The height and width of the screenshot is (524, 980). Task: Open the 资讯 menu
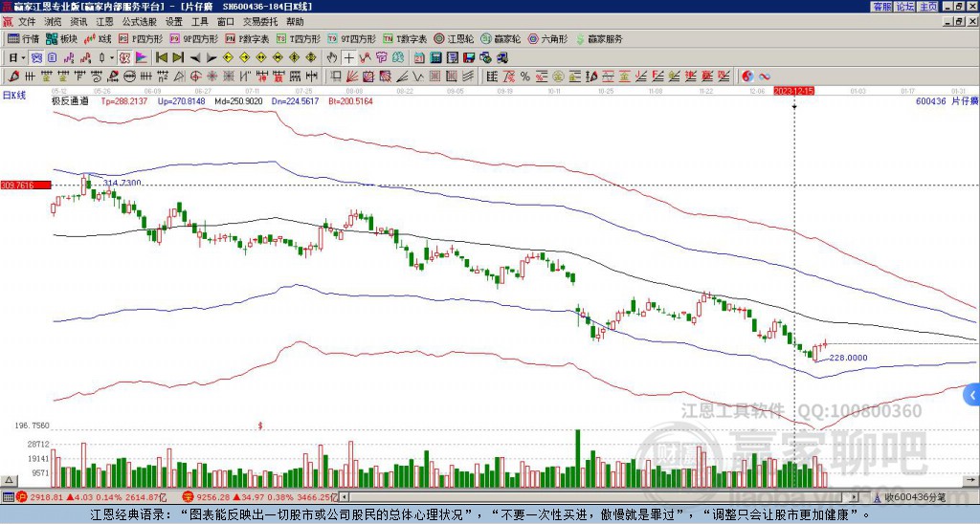pyautogui.click(x=78, y=22)
